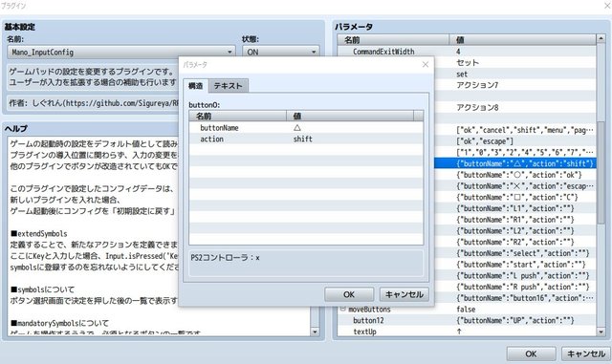
Task: Click キャンセル in the パラメータ dialog
Action: (x=404, y=294)
